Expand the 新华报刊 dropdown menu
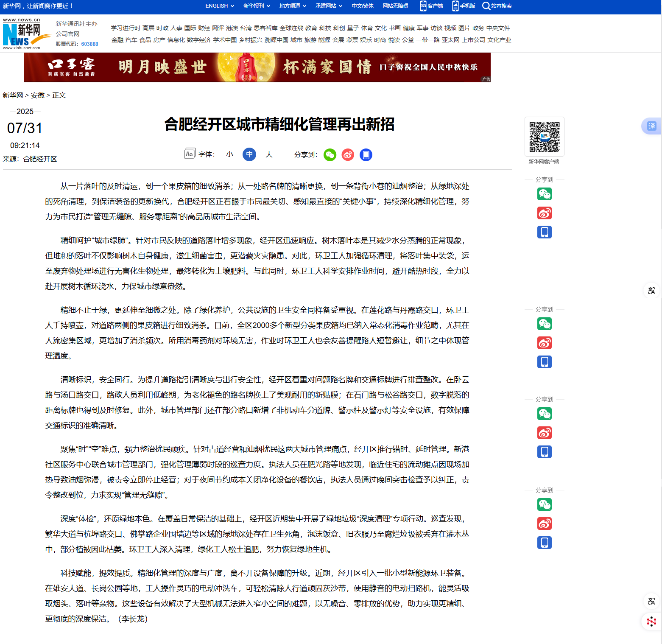Viewport: 662px width, 644px height. point(257,6)
